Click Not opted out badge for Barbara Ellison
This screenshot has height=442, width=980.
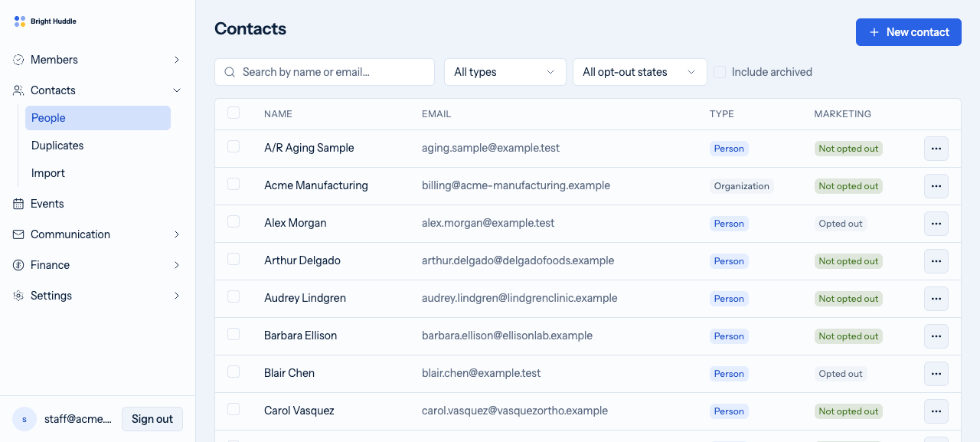point(848,336)
